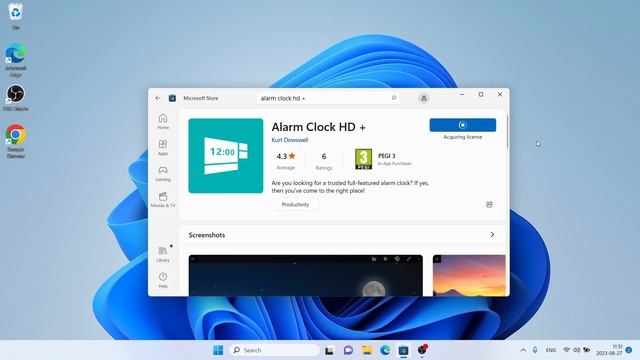Open Wi-Fi network tray icon
The height and width of the screenshot is (360, 640).
pyautogui.click(x=566, y=350)
